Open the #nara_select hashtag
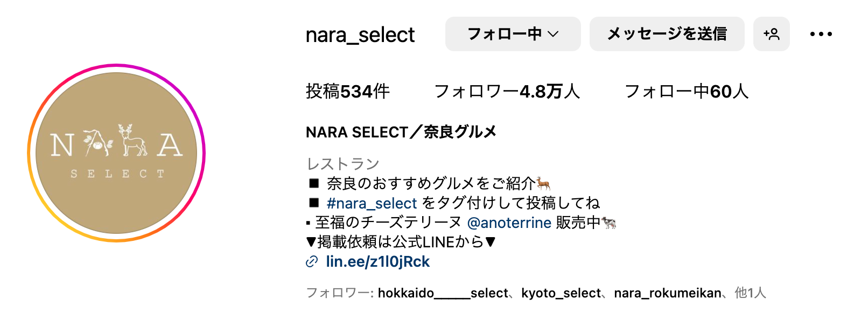Image resolution: width=868 pixels, height=312 pixels. click(x=372, y=203)
